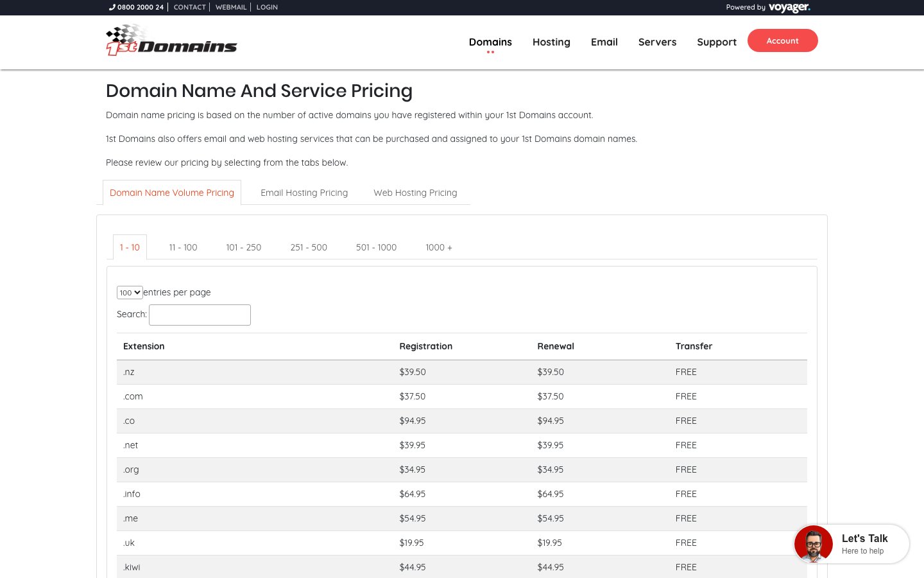Open the Voyager logo link

pyautogui.click(x=789, y=8)
